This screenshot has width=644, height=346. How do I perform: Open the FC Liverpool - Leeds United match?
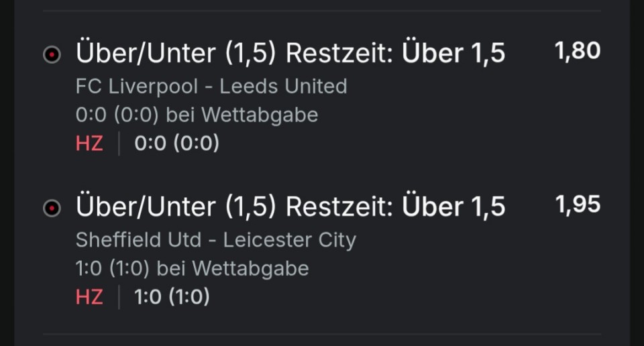click(x=211, y=86)
